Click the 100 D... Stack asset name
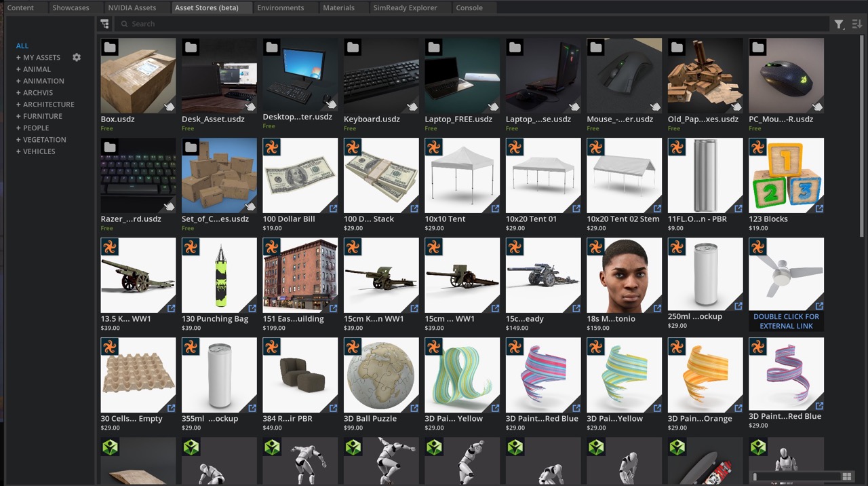The height and width of the screenshot is (486, 868). 369,219
